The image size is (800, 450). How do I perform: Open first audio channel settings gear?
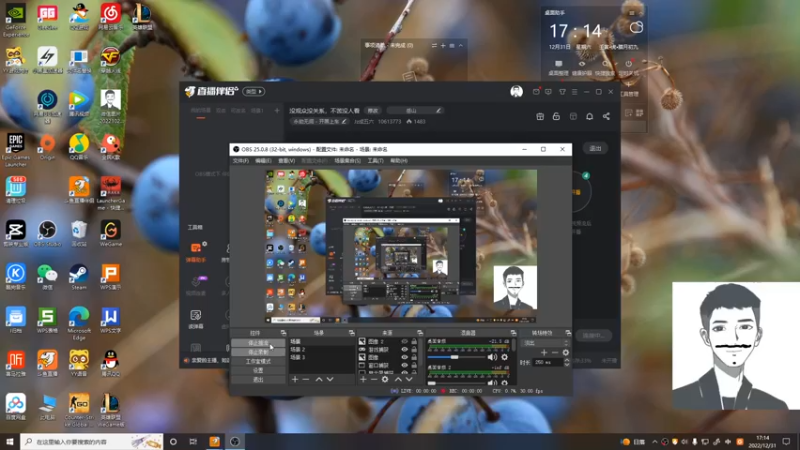coord(505,357)
